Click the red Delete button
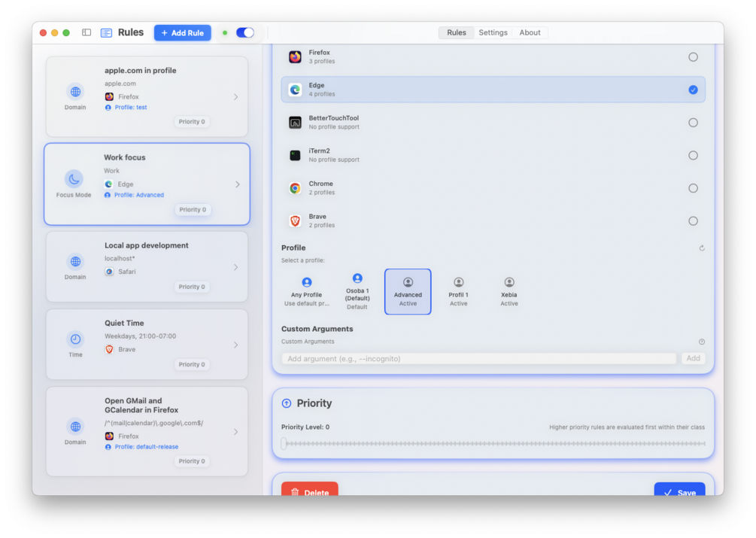 tap(309, 489)
